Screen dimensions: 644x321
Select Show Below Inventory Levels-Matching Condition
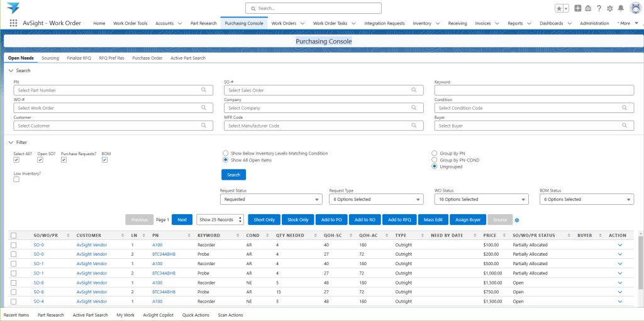point(225,153)
